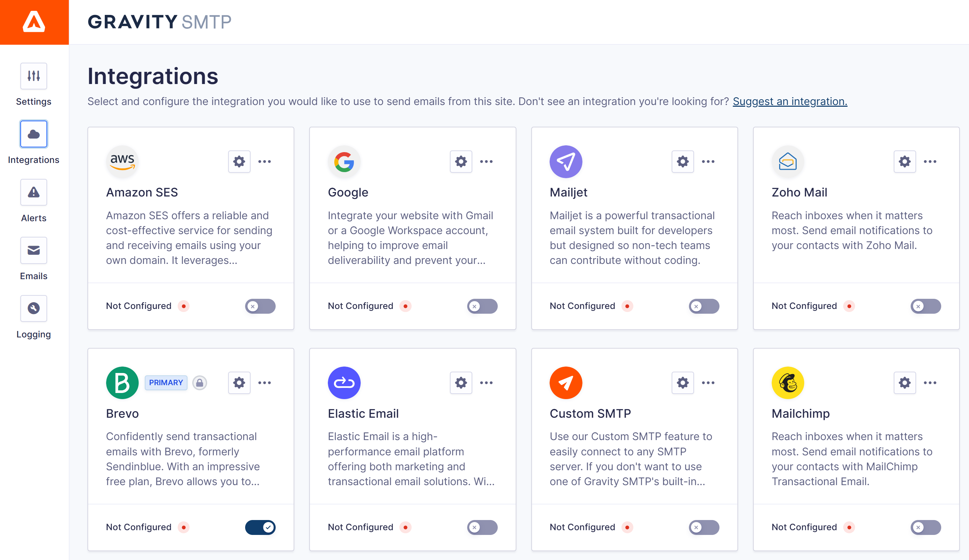969x560 pixels.
Task: Open the Emails envelope icon
Action: coord(34,250)
